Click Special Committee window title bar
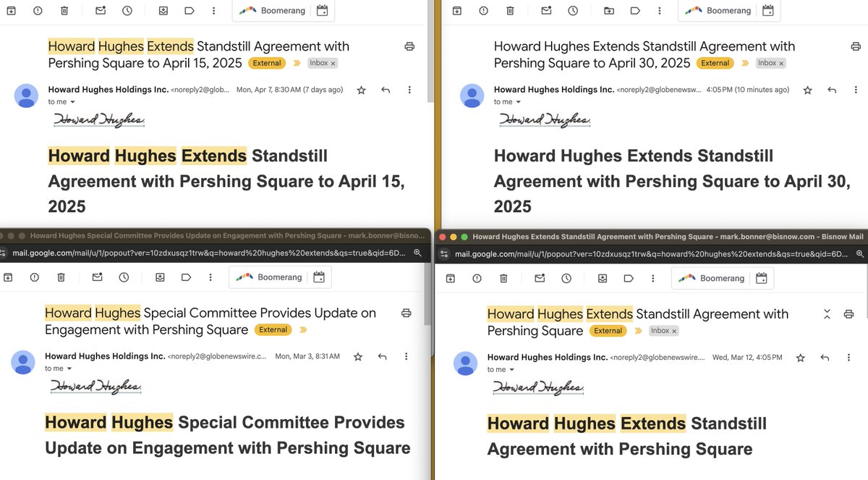868x480 pixels. pos(216,235)
